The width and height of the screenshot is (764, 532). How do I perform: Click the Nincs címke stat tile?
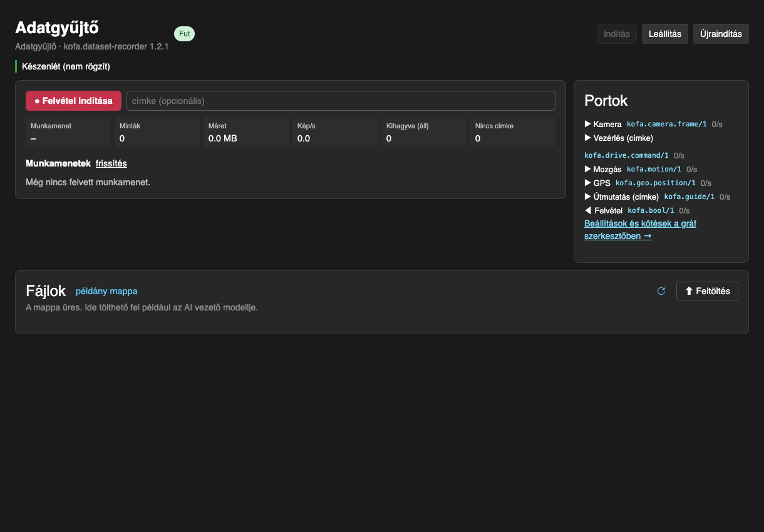point(513,132)
